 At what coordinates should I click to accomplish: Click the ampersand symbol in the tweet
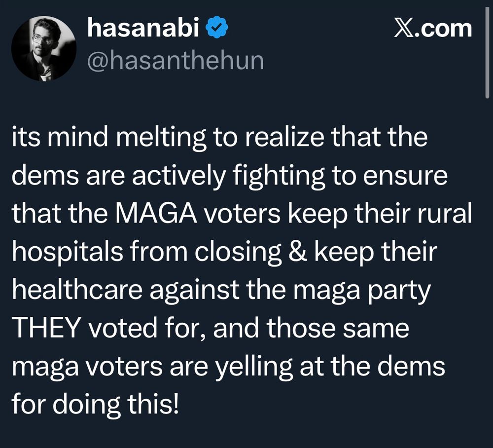click(298, 252)
